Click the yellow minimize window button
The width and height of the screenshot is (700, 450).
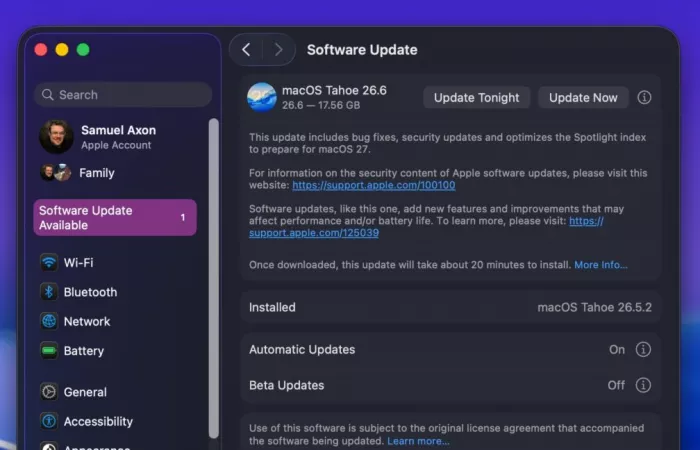point(62,50)
